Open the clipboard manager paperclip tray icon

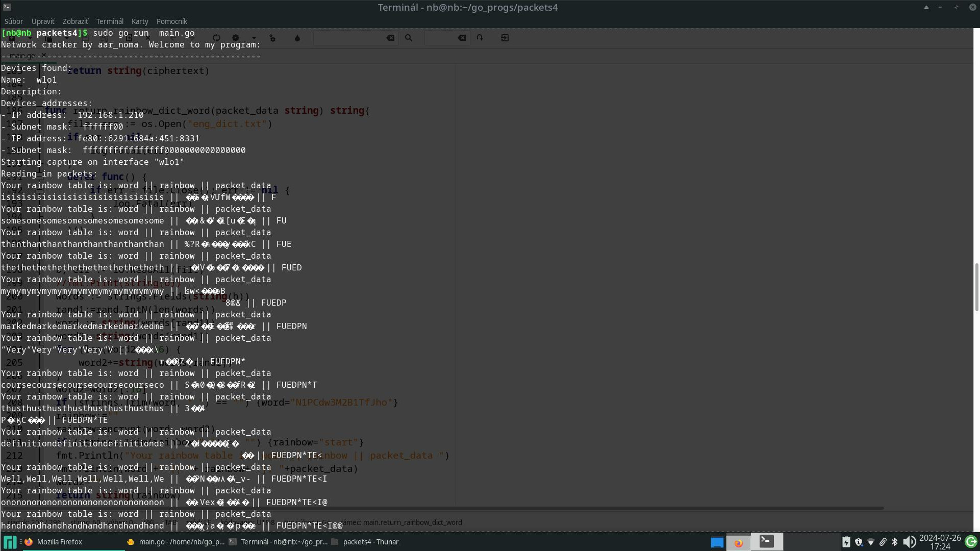tap(883, 542)
